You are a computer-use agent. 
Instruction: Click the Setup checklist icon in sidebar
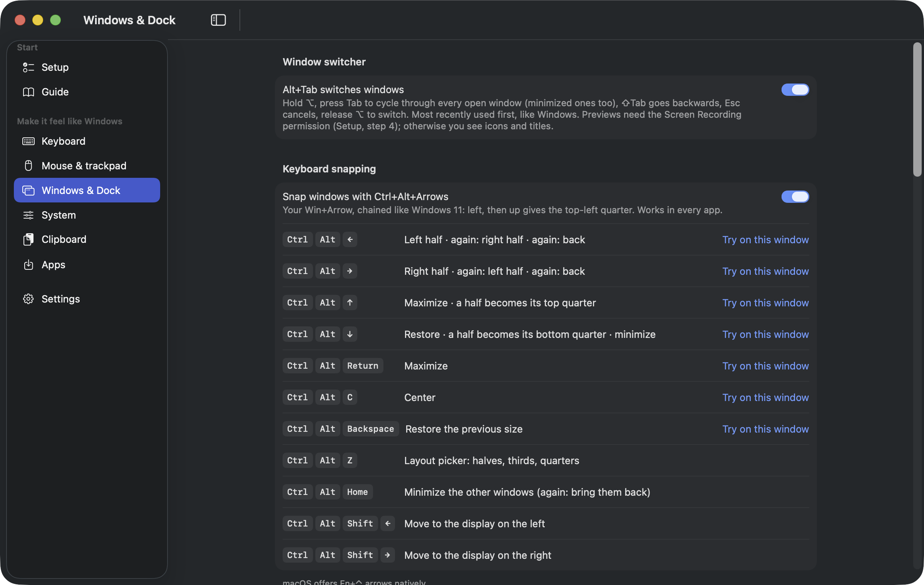coord(28,67)
